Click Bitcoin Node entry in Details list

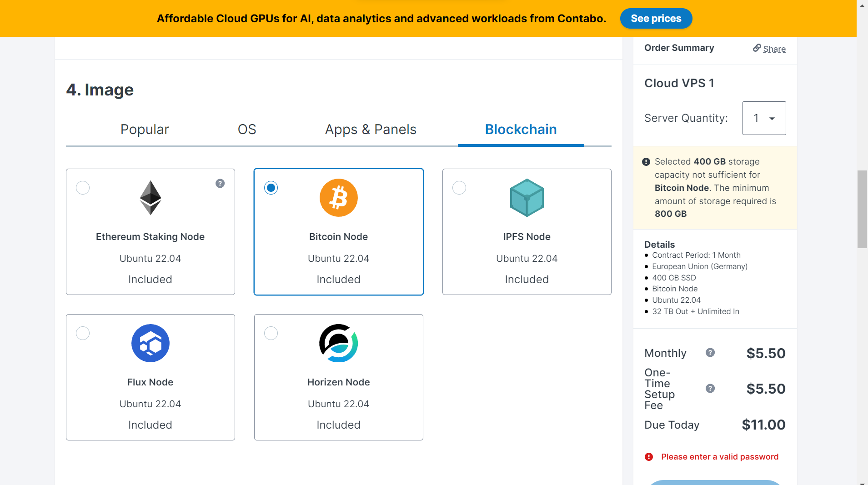(x=675, y=289)
